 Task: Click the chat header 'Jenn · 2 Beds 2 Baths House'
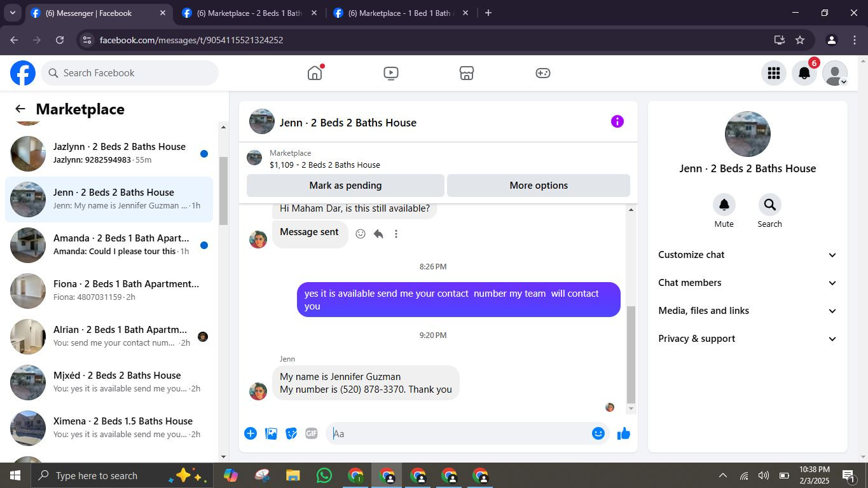pyautogui.click(x=348, y=123)
